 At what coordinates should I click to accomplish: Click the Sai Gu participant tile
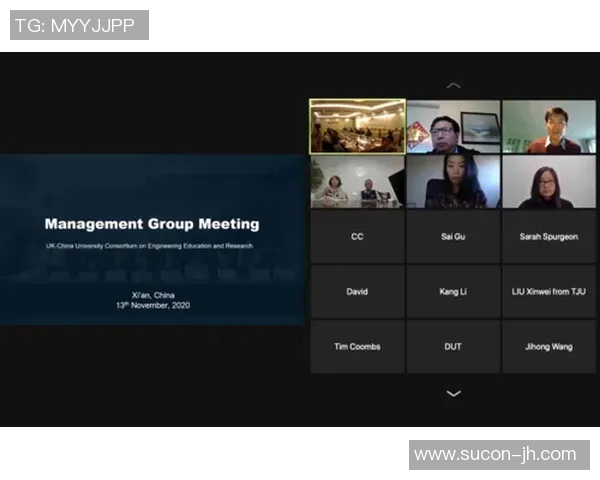tap(452, 237)
